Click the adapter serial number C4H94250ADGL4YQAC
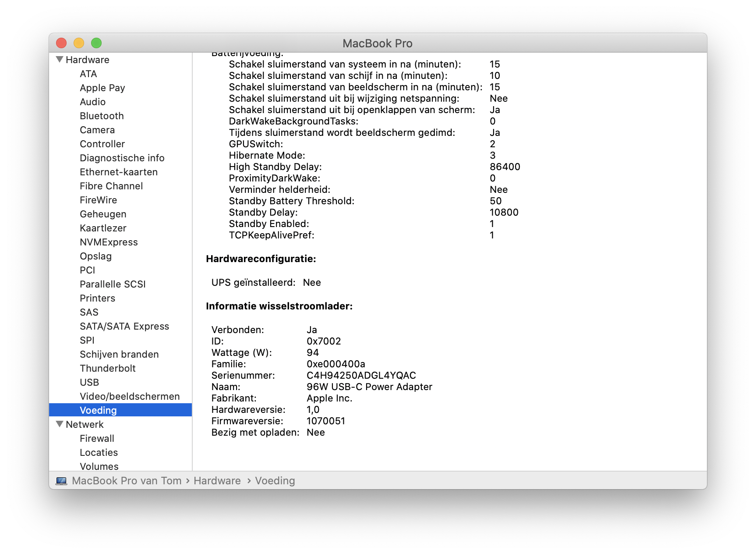756x554 pixels. point(361,375)
